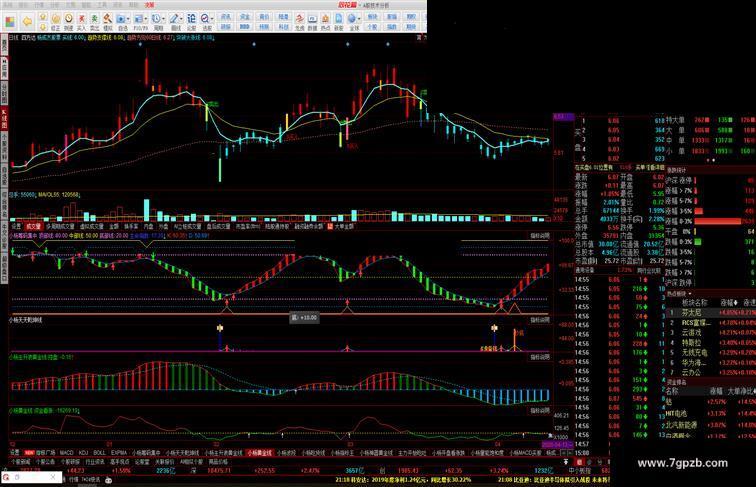Select the 换手率 turnover tab
The image size is (756, 487).
(131, 226)
